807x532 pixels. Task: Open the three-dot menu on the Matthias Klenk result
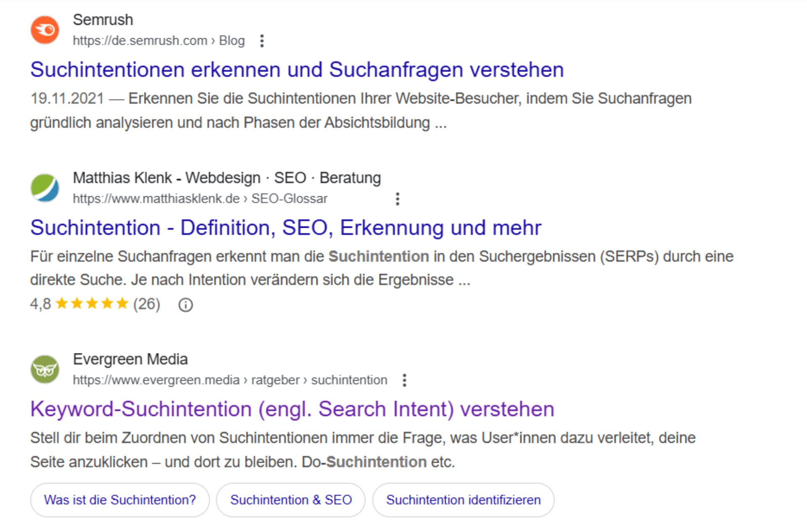tap(397, 198)
